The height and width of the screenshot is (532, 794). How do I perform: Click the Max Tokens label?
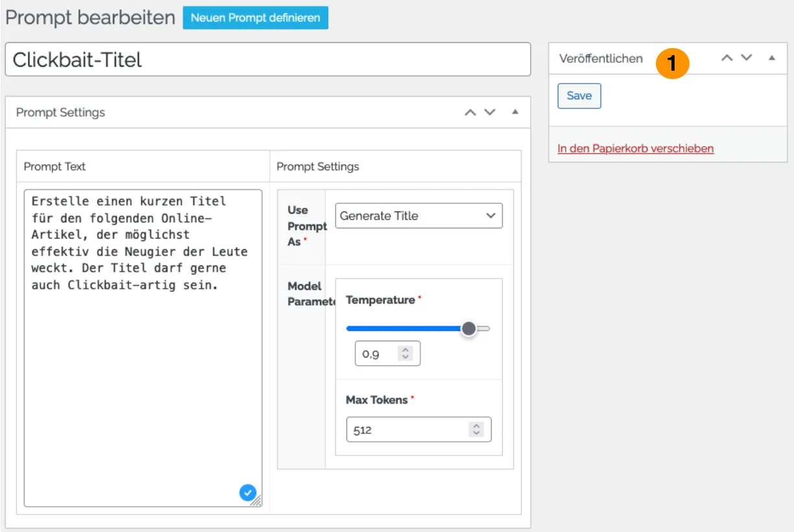point(377,400)
